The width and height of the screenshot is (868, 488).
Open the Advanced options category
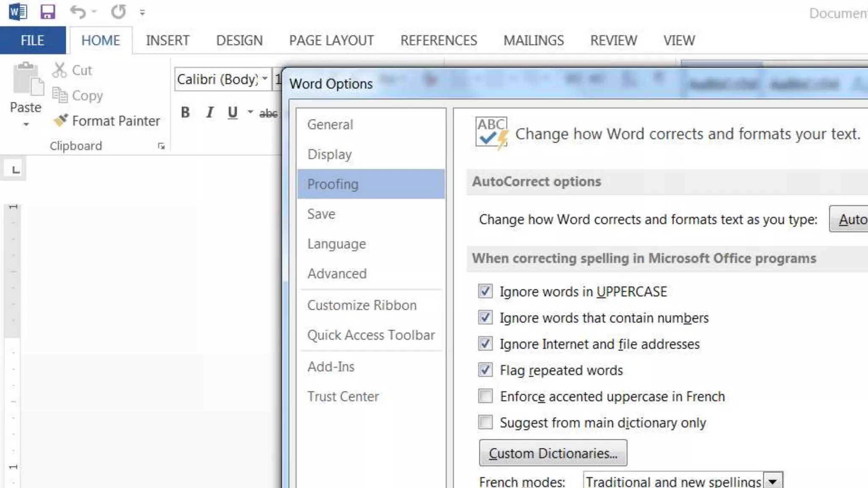[x=371, y=274]
